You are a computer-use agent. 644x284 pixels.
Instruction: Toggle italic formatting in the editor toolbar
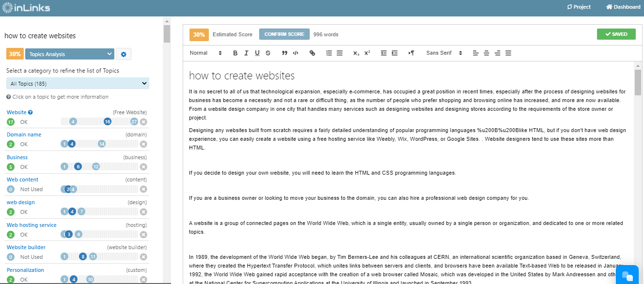tap(246, 53)
